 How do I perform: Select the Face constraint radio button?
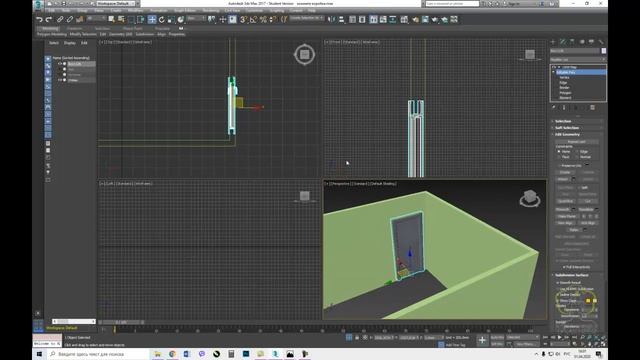click(x=559, y=157)
